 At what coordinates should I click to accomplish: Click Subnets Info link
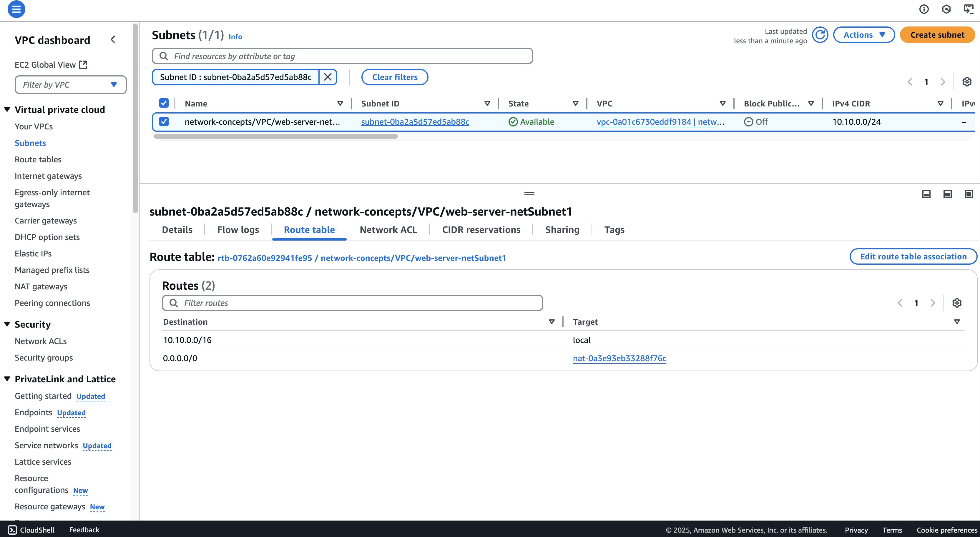[x=235, y=36]
